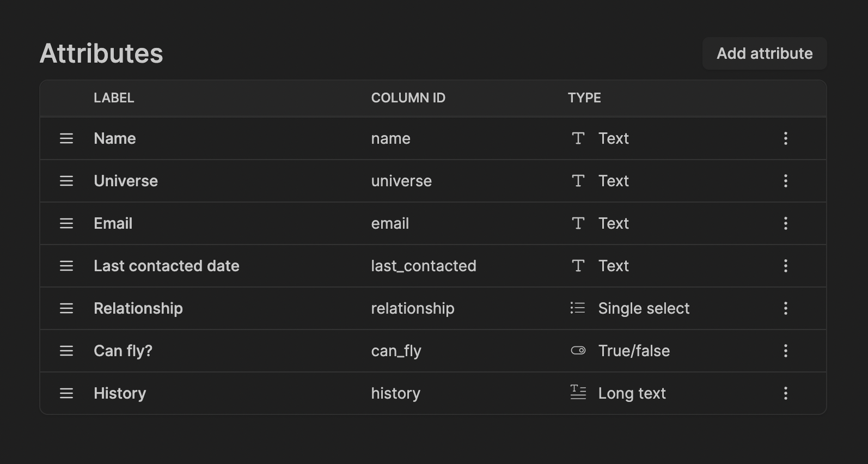Open the three-dot menu for Can fly?
Image resolution: width=868 pixels, height=464 pixels.
coord(786,351)
